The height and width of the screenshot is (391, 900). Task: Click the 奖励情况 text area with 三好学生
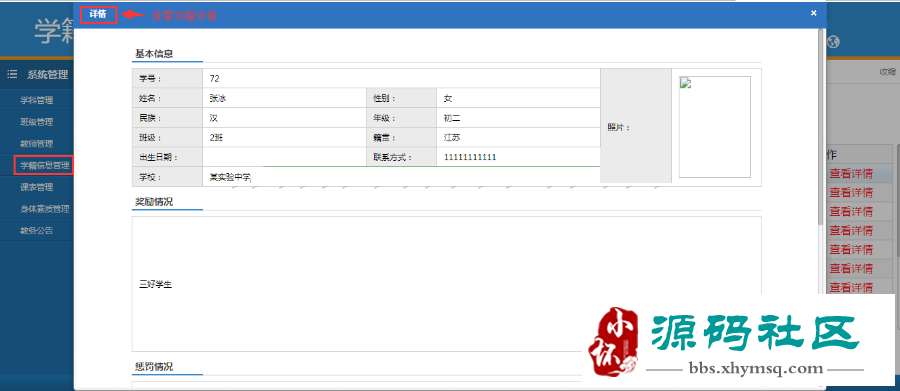point(447,284)
